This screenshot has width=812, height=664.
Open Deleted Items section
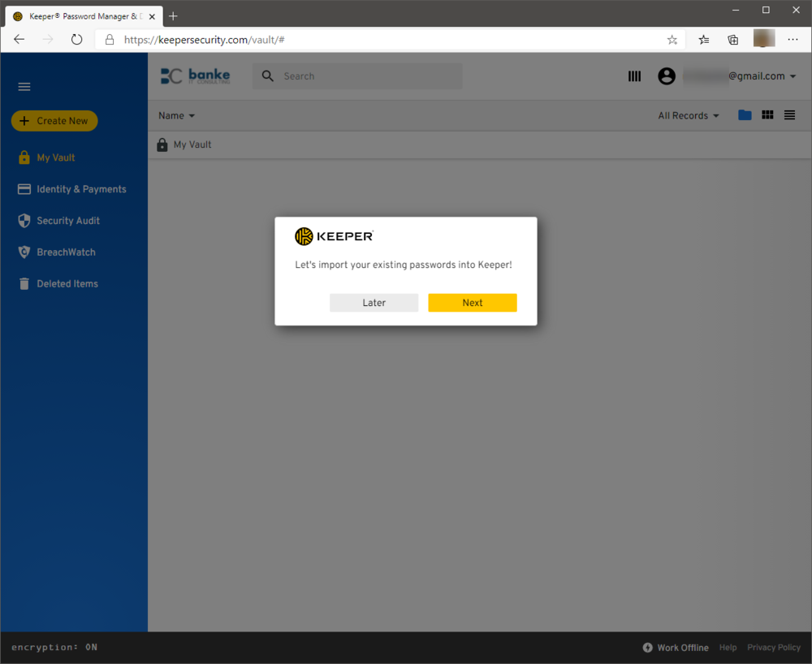[x=58, y=283]
